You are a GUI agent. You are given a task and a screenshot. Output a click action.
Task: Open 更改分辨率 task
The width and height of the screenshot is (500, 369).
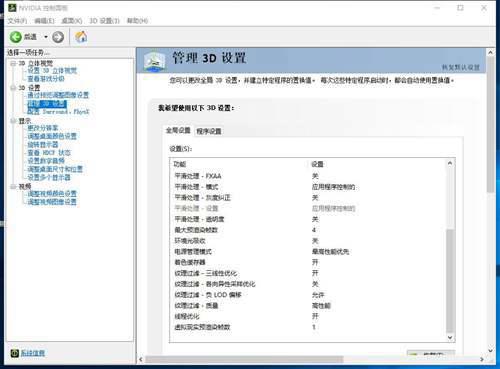pyautogui.click(x=43, y=128)
